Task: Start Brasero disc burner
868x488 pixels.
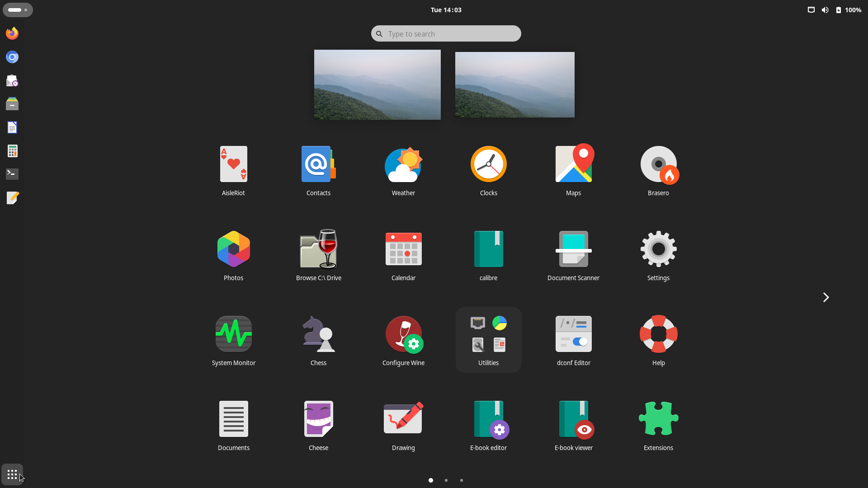Action: [658, 170]
